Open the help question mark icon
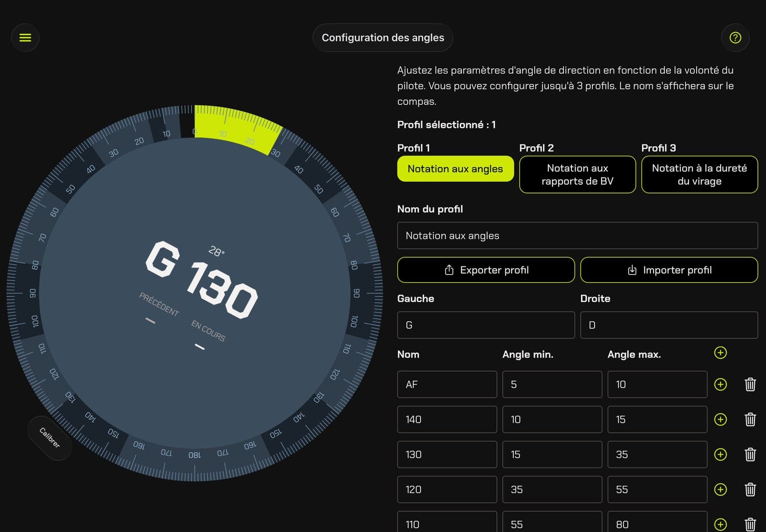This screenshot has width=766, height=532. point(735,37)
